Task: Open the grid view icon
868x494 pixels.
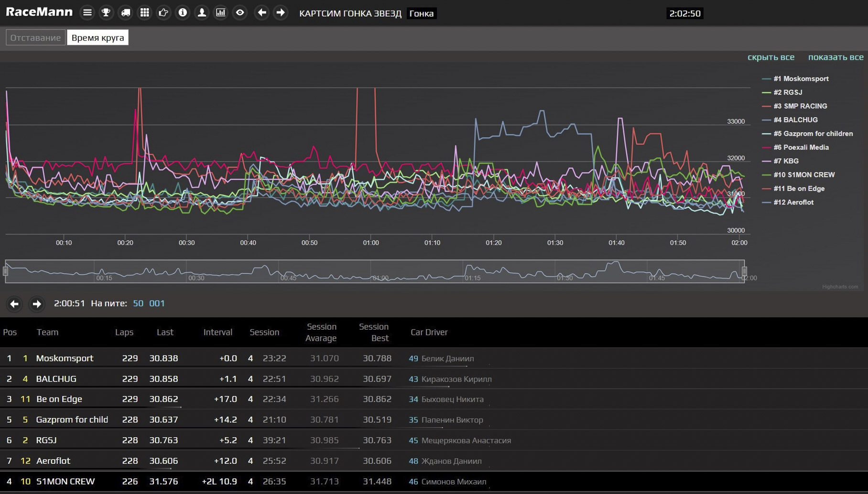Action: tap(144, 13)
